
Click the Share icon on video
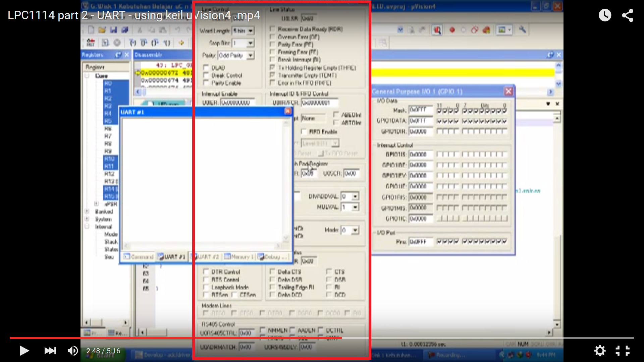click(x=628, y=15)
